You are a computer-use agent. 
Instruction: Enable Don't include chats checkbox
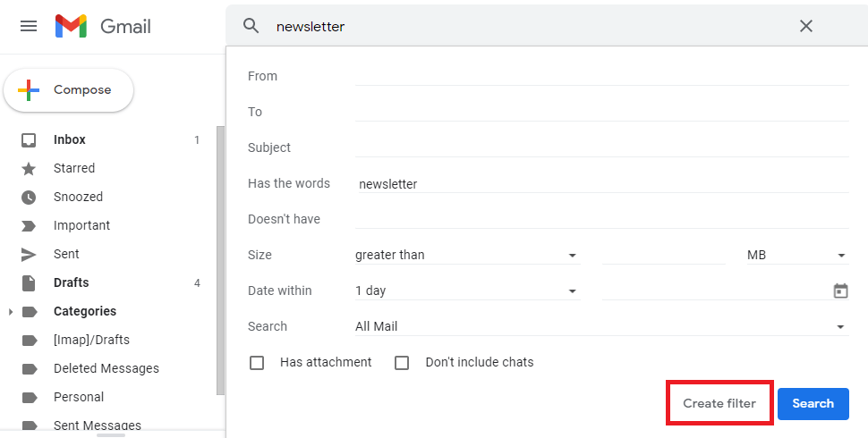(x=402, y=363)
